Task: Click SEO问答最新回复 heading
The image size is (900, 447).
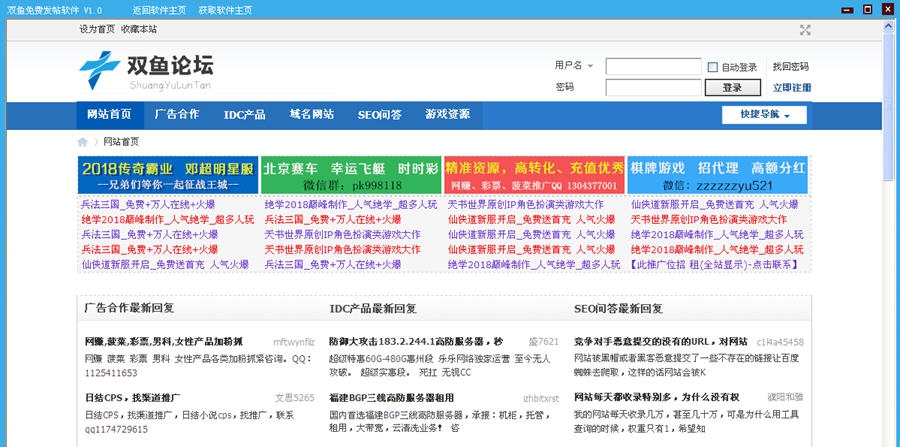Action: (x=619, y=308)
